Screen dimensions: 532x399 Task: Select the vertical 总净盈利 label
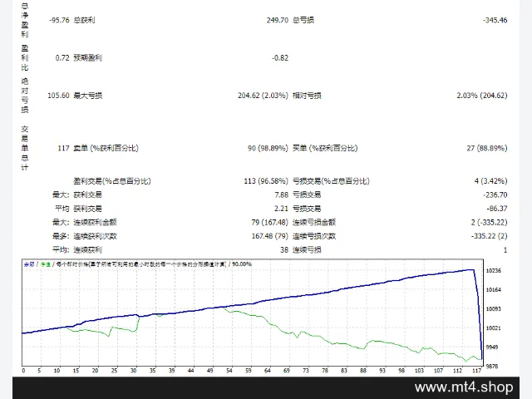[24, 20]
